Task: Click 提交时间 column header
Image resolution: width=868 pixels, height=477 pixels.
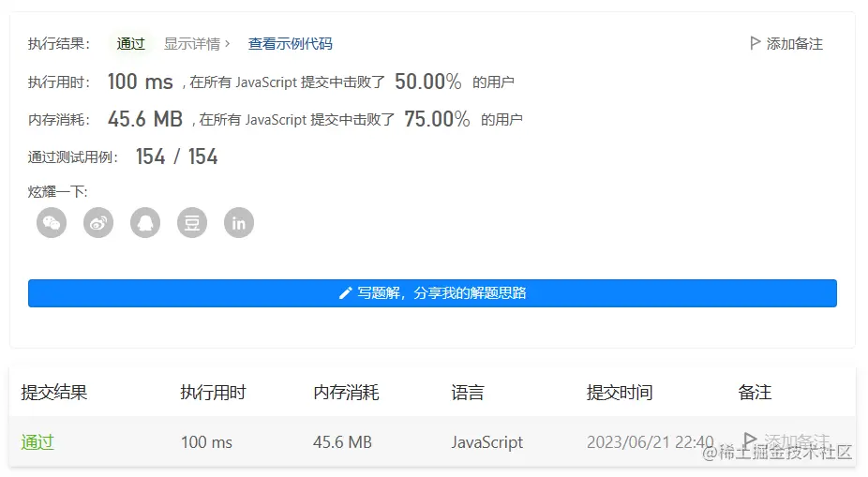Action: [620, 393]
